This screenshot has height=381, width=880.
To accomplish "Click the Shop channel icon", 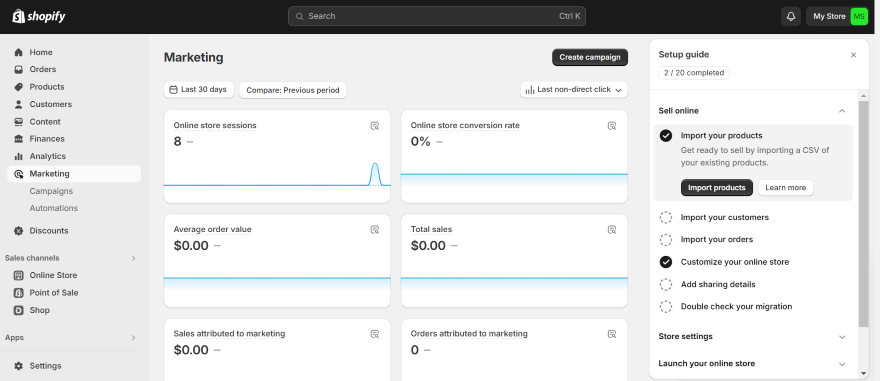I will tap(19, 310).
